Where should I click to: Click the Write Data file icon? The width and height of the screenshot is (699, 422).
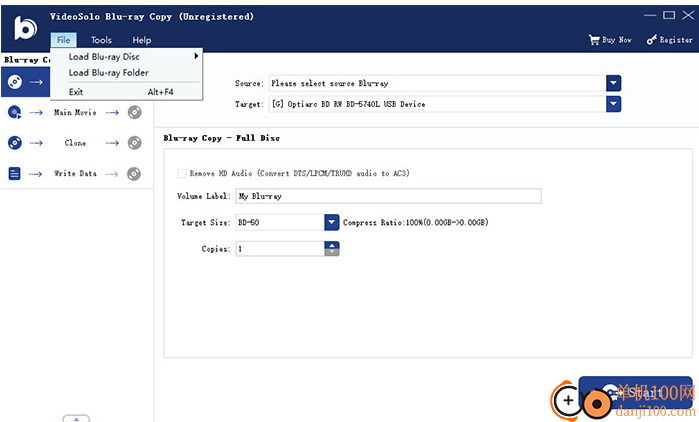[x=15, y=173]
